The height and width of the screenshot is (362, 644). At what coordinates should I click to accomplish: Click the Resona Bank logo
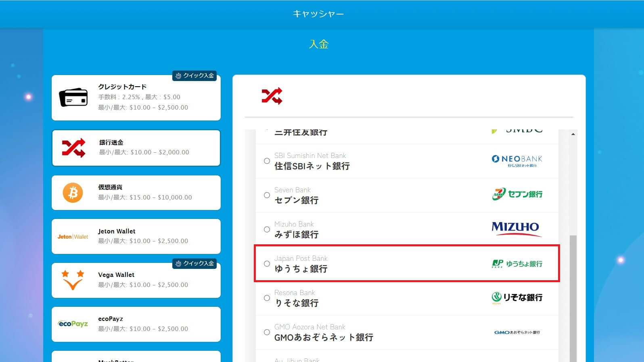coord(517,298)
